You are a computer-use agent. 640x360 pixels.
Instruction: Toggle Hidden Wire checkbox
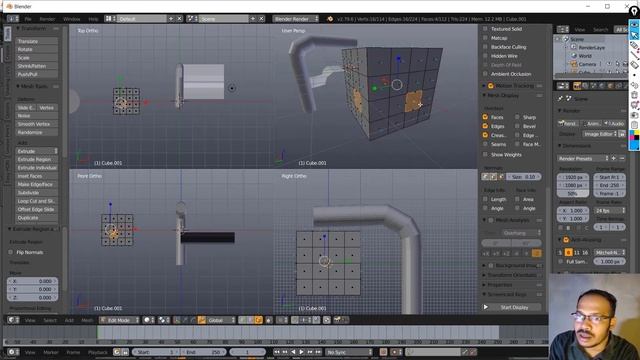485,56
